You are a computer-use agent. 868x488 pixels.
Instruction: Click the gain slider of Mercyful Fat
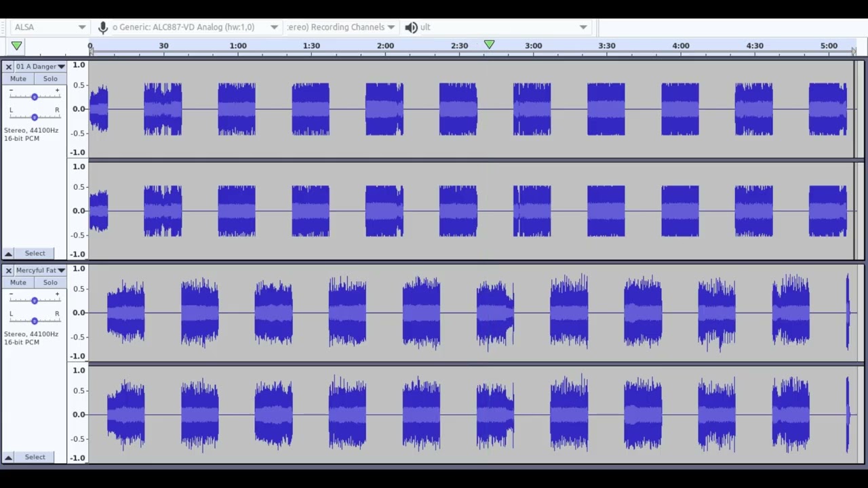click(34, 300)
